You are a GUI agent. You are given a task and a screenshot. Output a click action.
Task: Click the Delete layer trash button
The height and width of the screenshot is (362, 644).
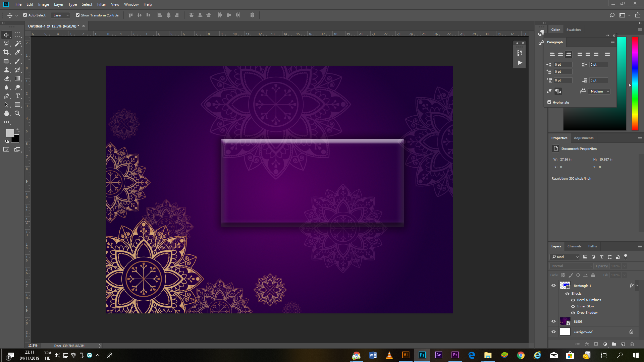632,344
